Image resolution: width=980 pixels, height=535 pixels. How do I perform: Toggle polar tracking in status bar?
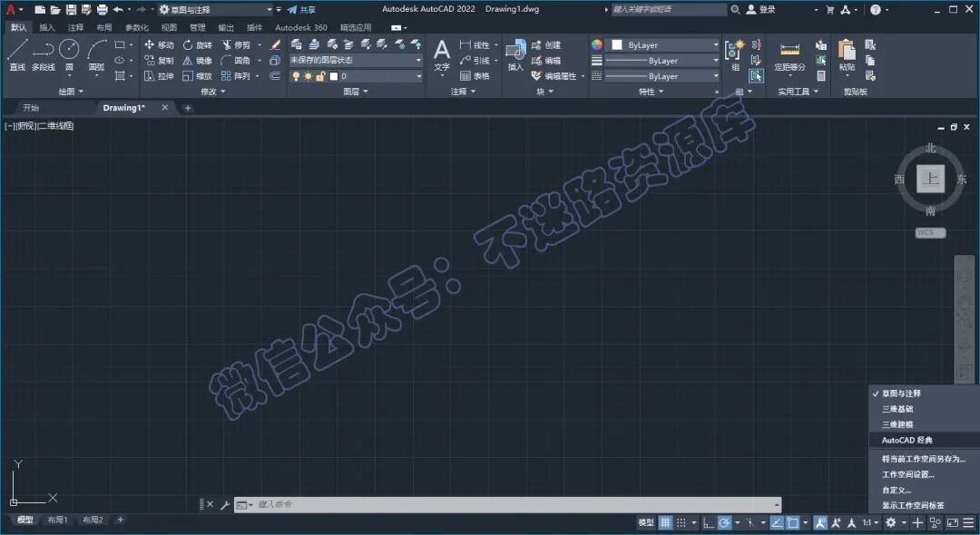(x=724, y=522)
